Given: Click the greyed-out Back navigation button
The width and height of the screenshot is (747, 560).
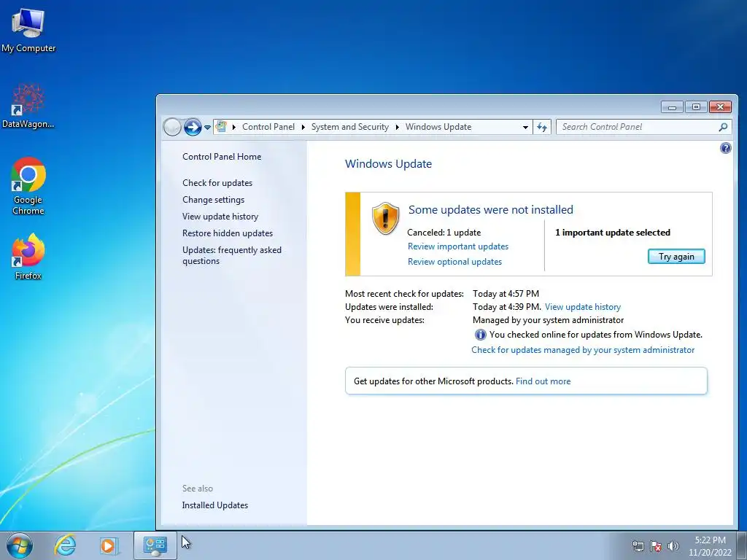Looking at the screenshot, I should (x=172, y=127).
